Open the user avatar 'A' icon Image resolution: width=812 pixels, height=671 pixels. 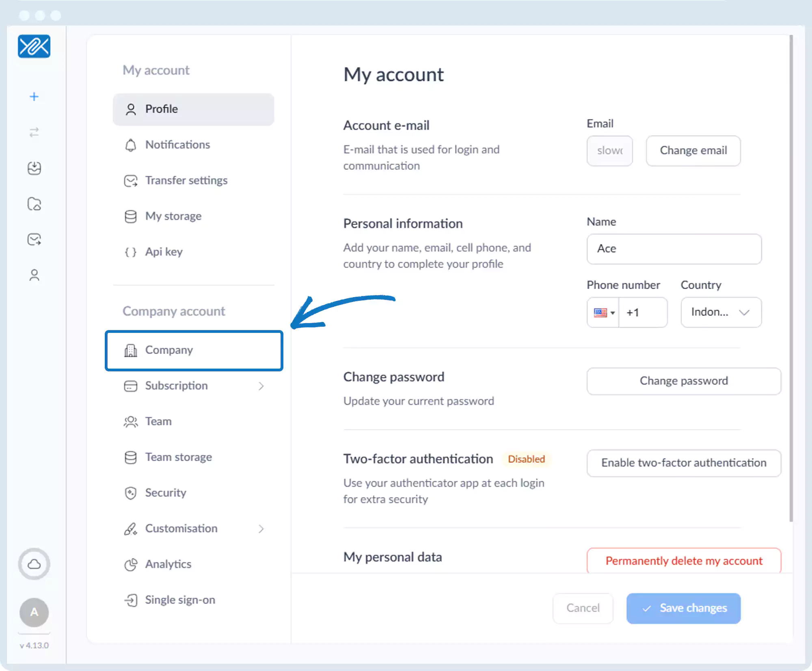coord(34,612)
